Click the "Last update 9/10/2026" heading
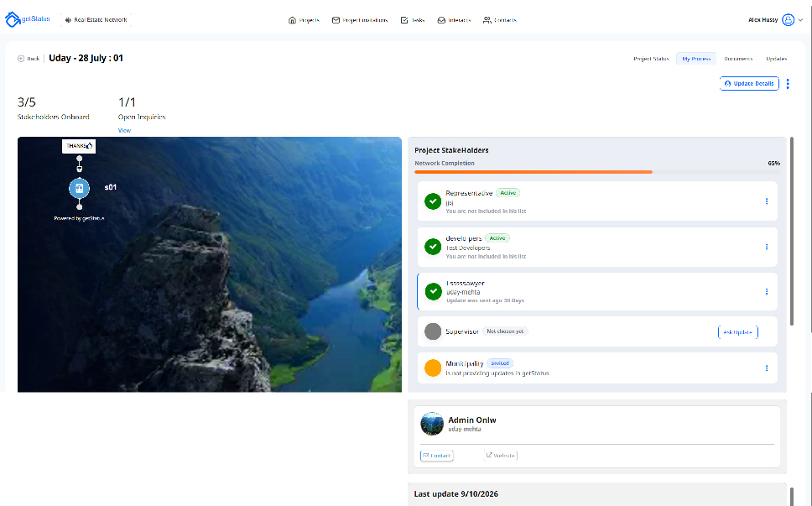The height and width of the screenshot is (506, 812). pos(455,494)
